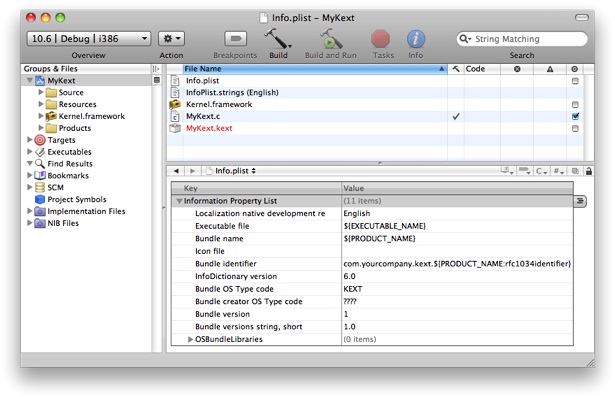Click the splitter handle between list and editor
The height and width of the screenshot is (398, 615).
380,163
